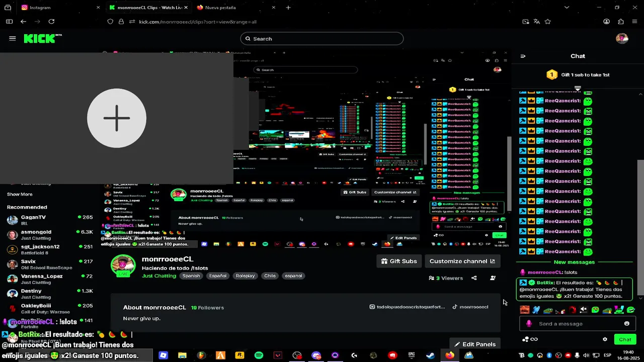Bookmark this page with star icon
Viewport: 644px width, 362px height.
[x=548, y=22]
